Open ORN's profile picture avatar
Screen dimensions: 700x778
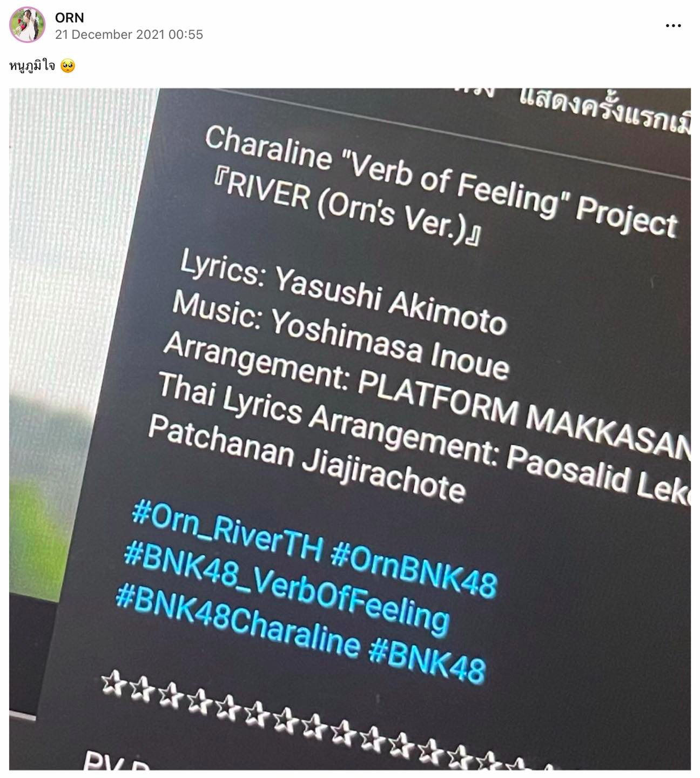[x=27, y=25]
